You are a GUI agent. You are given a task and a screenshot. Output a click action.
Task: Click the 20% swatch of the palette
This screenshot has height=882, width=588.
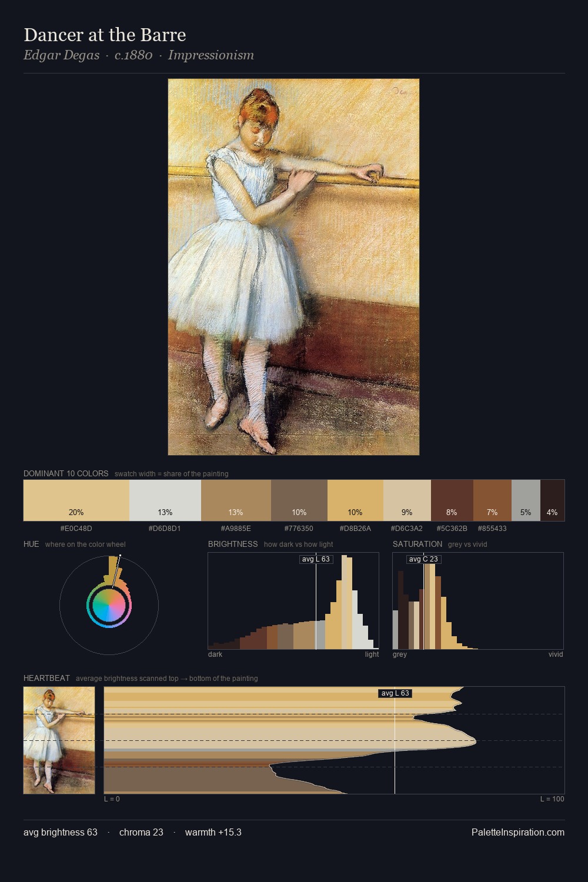point(76,500)
